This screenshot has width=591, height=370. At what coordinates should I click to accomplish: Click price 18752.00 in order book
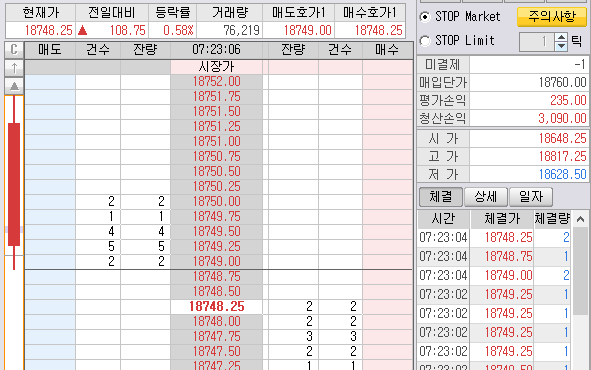216,82
